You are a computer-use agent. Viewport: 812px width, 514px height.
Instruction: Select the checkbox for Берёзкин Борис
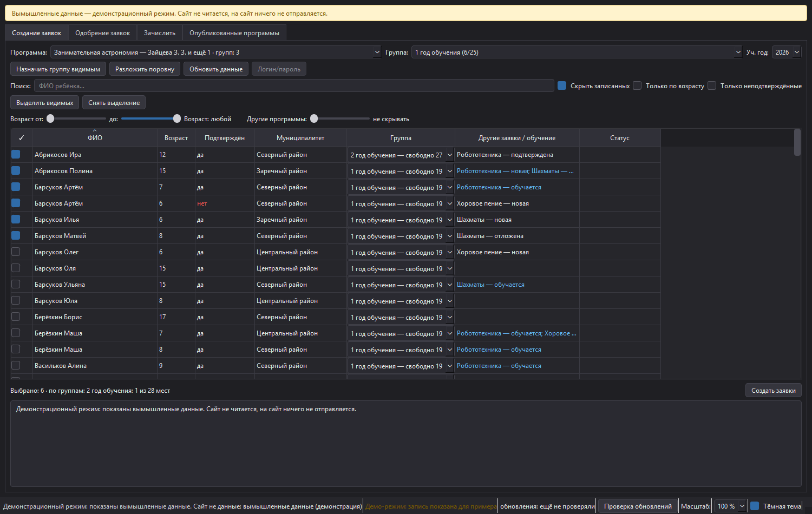tap(16, 317)
